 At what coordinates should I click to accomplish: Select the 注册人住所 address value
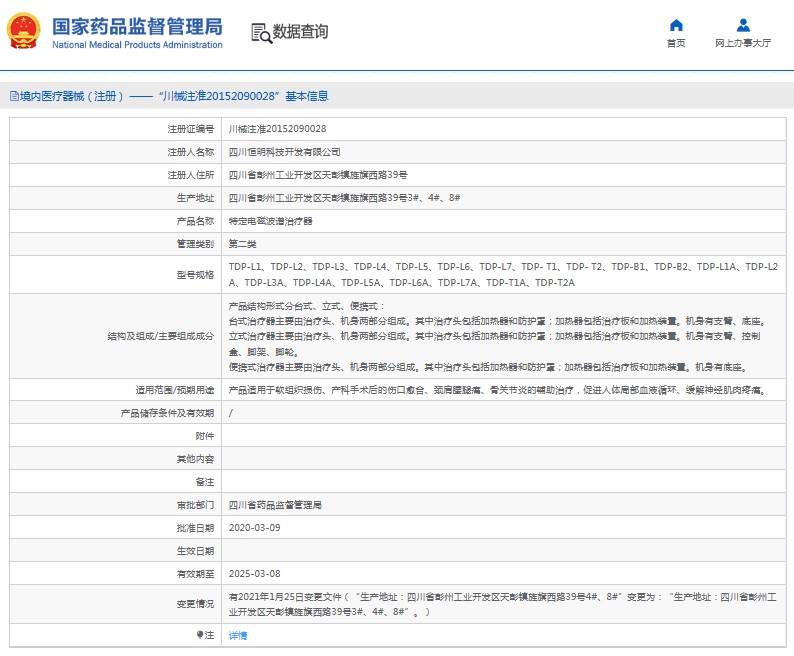tap(318, 175)
